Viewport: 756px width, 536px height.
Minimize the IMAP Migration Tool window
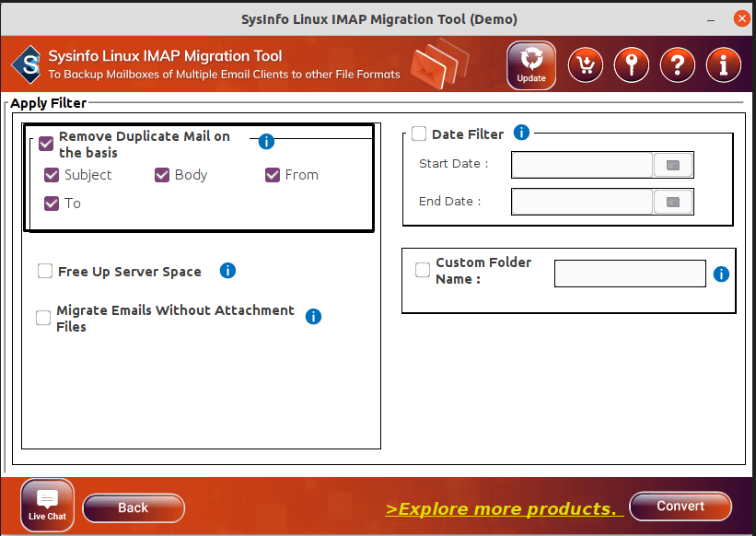pos(711,19)
